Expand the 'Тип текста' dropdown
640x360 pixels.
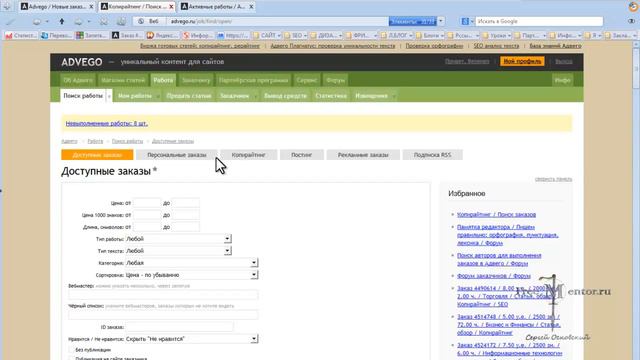pos(227,251)
